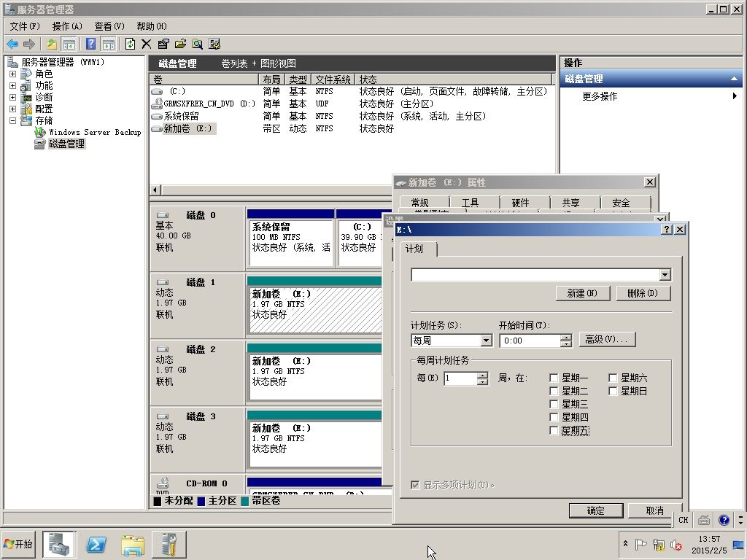Open the 文件(F) menu
Screen dimensions: 747x560
pos(25,26)
